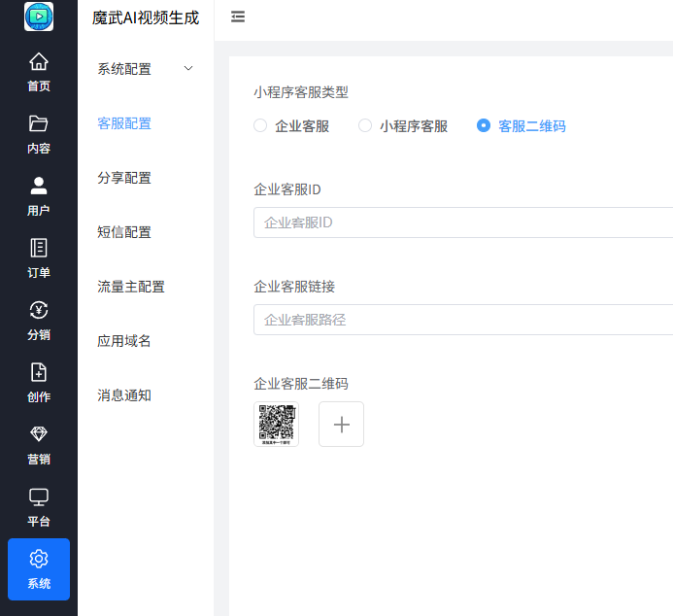Collapse sidebar with the hamburger icon
Viewport: 673px width, 616px height.
(238, 17)
